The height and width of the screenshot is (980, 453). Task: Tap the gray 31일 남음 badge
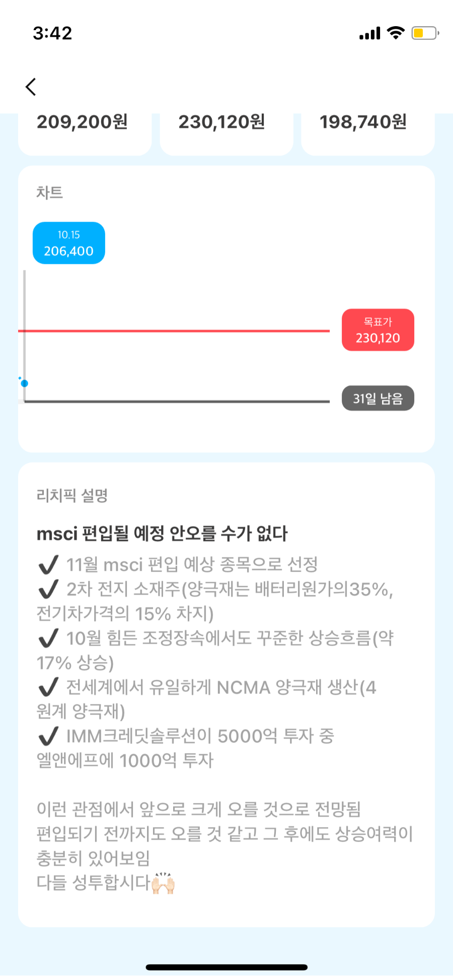tap(378, 398)
